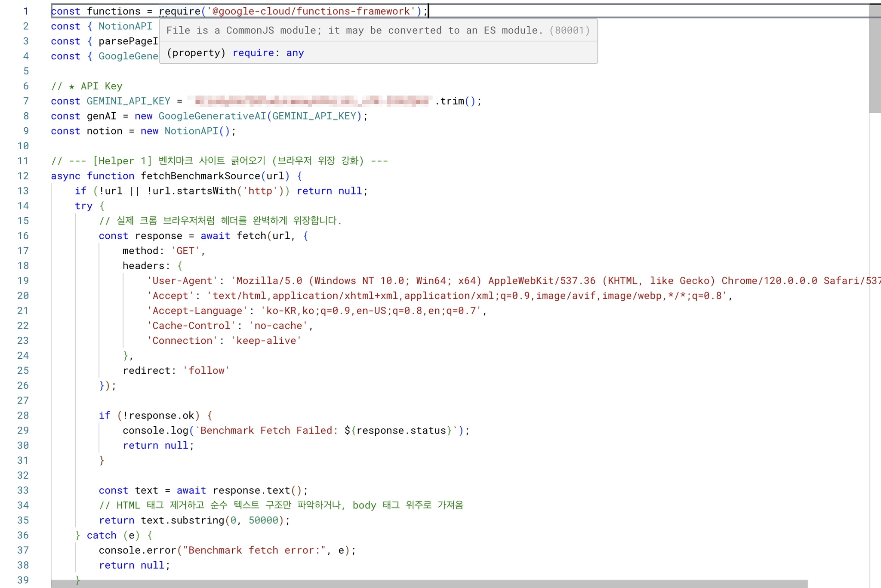Click 'new NotionAPI()' on line 9
The height and width of the screenshot is (588, 881).
click(185, 131)
